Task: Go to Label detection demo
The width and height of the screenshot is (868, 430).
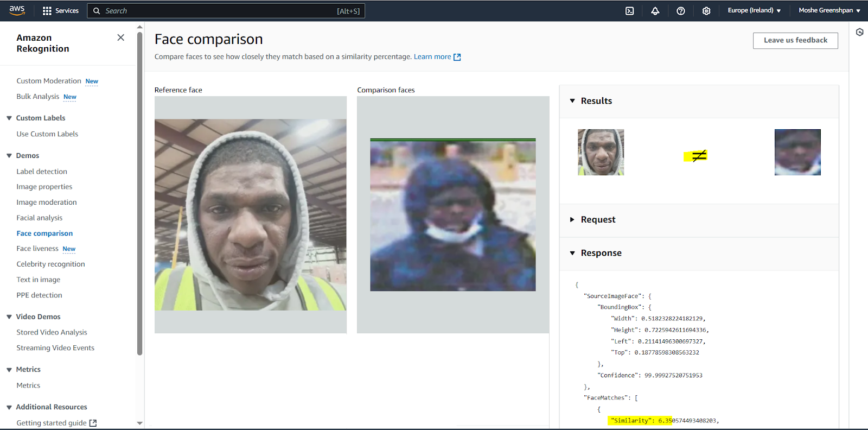Action: click(42, 172)
